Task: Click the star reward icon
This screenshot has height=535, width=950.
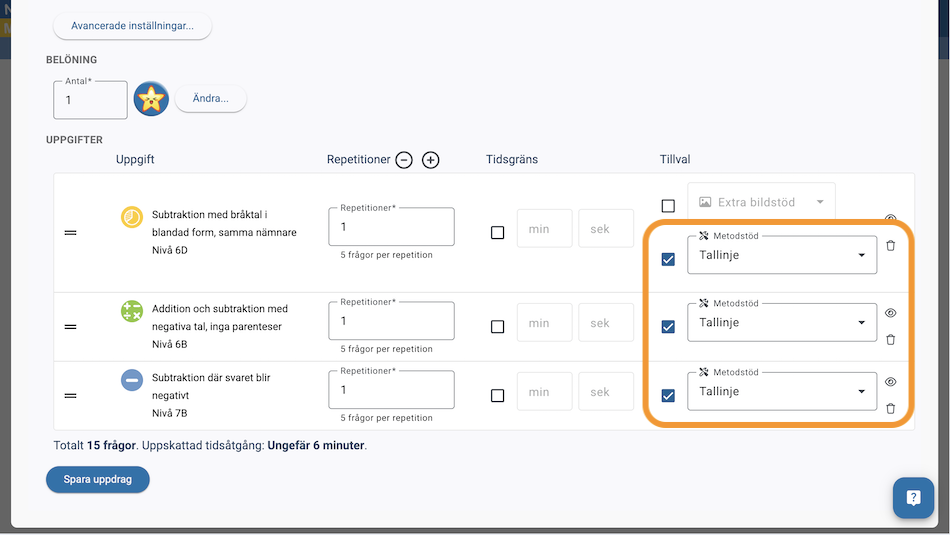Action: (x=151, y=99)
